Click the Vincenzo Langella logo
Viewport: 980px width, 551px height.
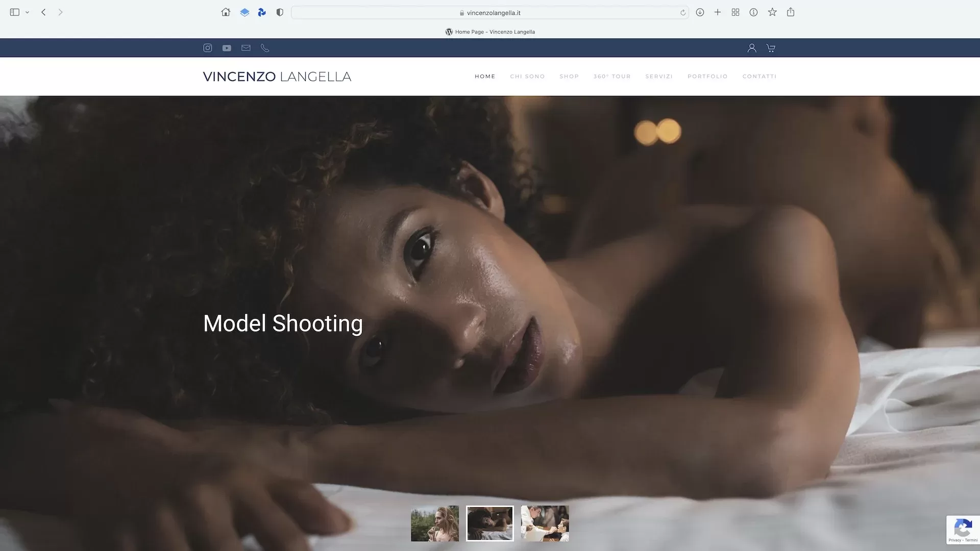[277, 77]
